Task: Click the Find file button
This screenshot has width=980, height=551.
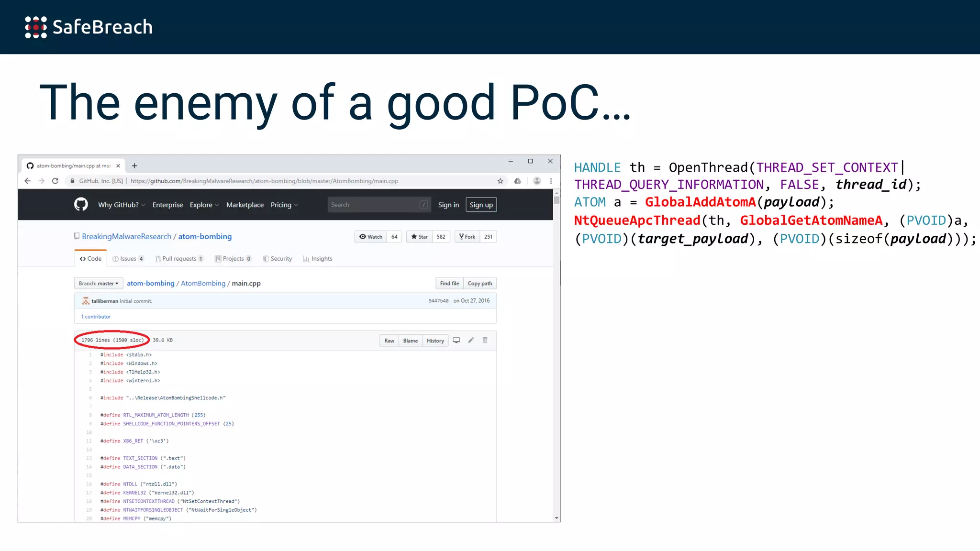Action: (449, 283)
